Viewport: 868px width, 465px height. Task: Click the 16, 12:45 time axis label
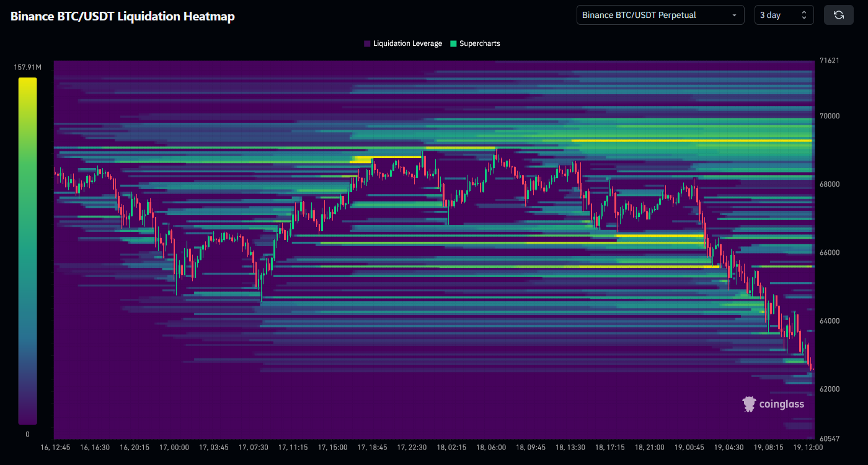click(55, 447)
